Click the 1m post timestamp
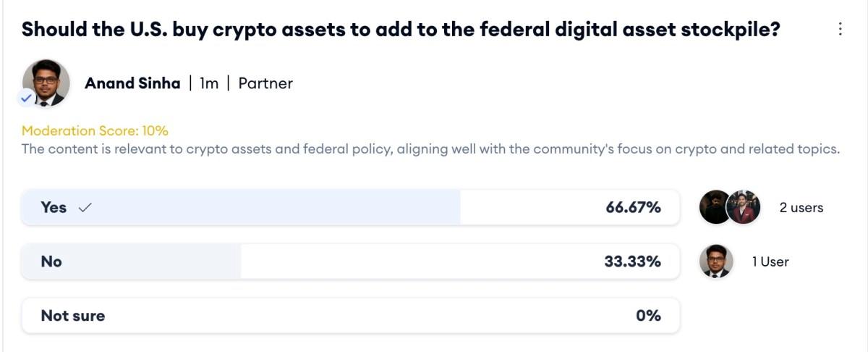Viewport: 868px width, 352px height. 209,83
